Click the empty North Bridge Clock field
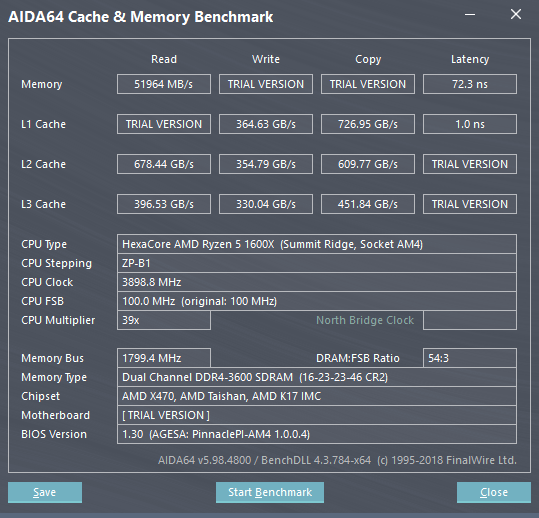Screen dimensions: 539x518 470,320
